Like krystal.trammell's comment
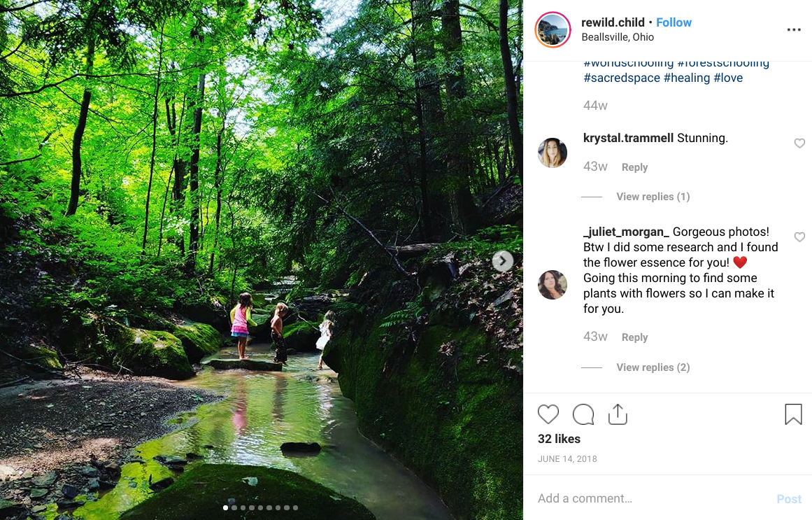The image size is (812, 520). (x=799, y=143)
